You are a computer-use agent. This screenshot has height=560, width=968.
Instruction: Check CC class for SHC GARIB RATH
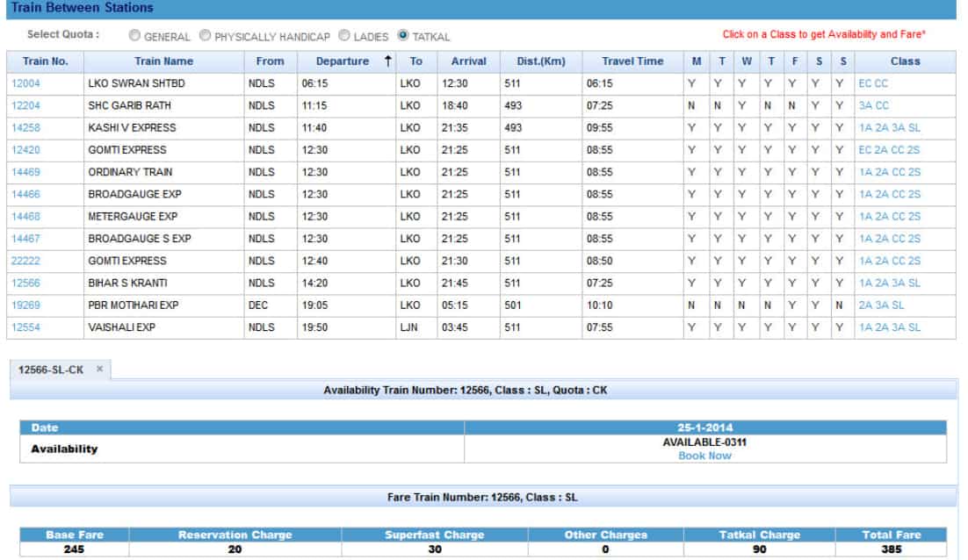coord(882,105)
